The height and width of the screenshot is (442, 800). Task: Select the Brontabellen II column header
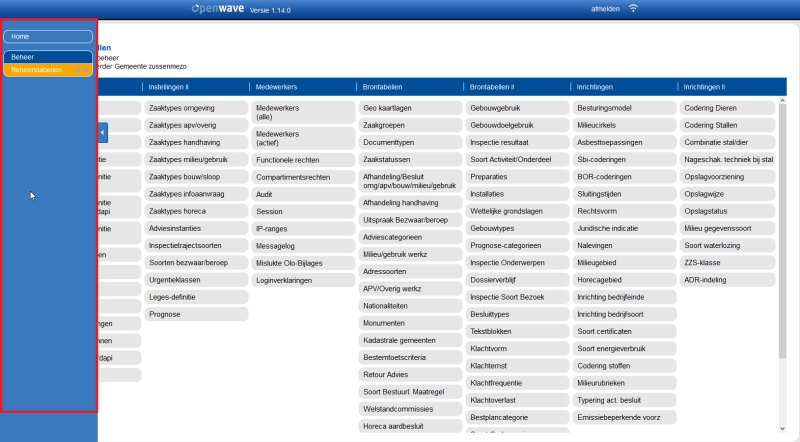492,87
